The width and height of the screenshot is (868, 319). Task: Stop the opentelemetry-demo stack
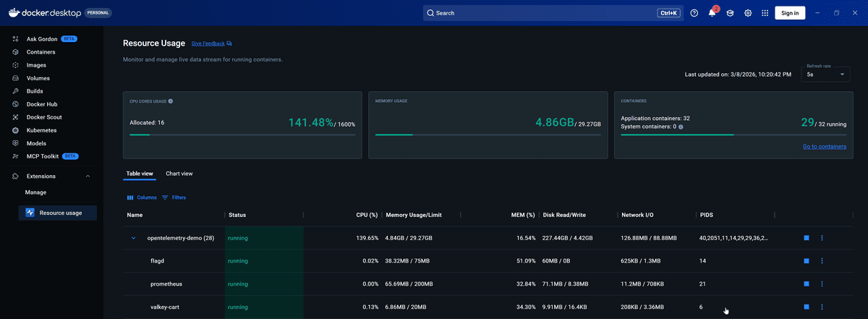coord(807,237)
